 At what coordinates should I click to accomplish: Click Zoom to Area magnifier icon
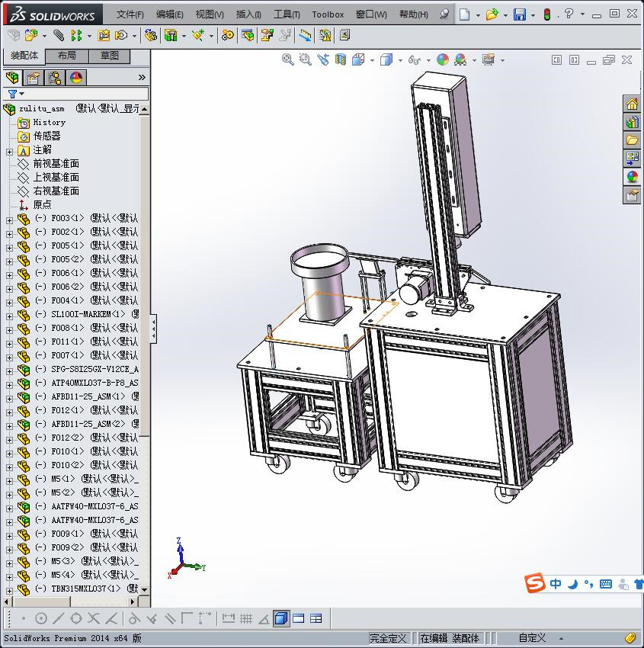pyautogui.click(x=306, y=60)
